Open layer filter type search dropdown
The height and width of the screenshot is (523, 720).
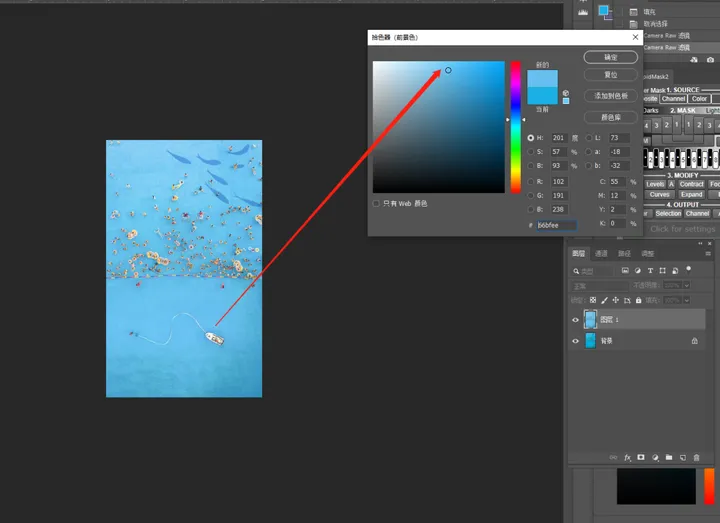pos(593,271)
